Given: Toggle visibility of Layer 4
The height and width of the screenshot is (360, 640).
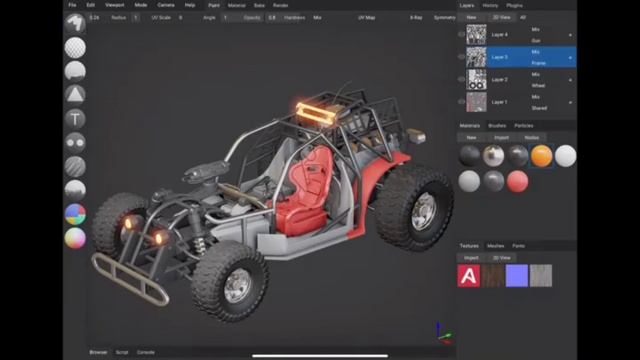Looking at the screenshot, I should (461, 35).
